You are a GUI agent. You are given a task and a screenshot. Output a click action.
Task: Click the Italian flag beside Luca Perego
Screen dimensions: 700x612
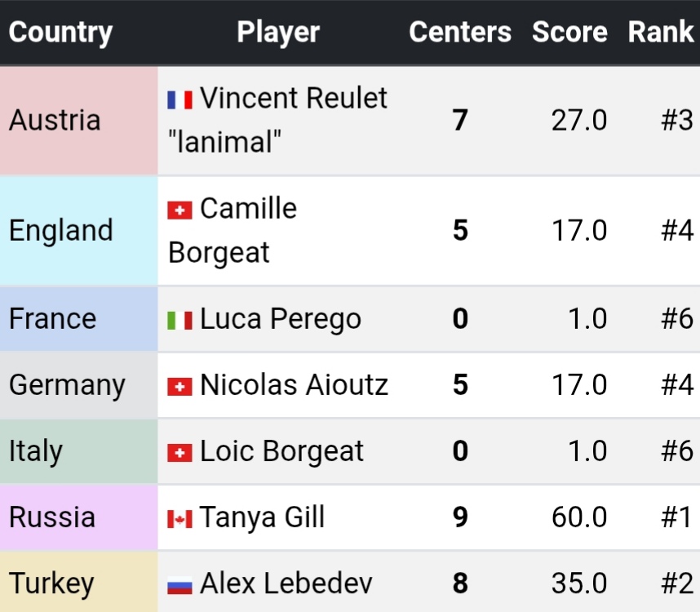[x=179, y=320]
